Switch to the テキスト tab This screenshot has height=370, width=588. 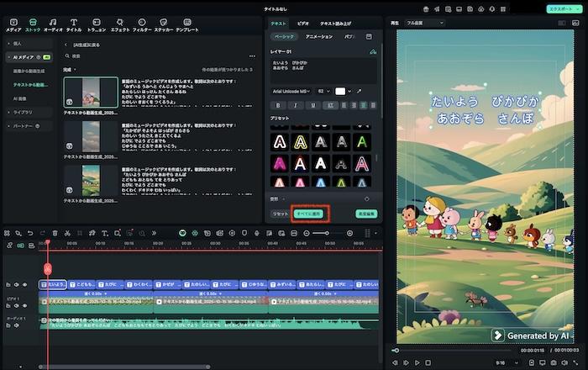click(x=278, y=24)
